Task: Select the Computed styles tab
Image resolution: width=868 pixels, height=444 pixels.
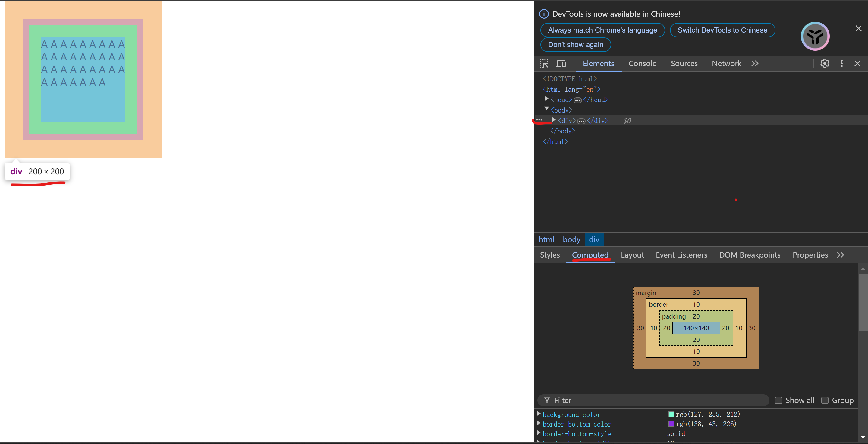Action: click(x=590, y=254)
